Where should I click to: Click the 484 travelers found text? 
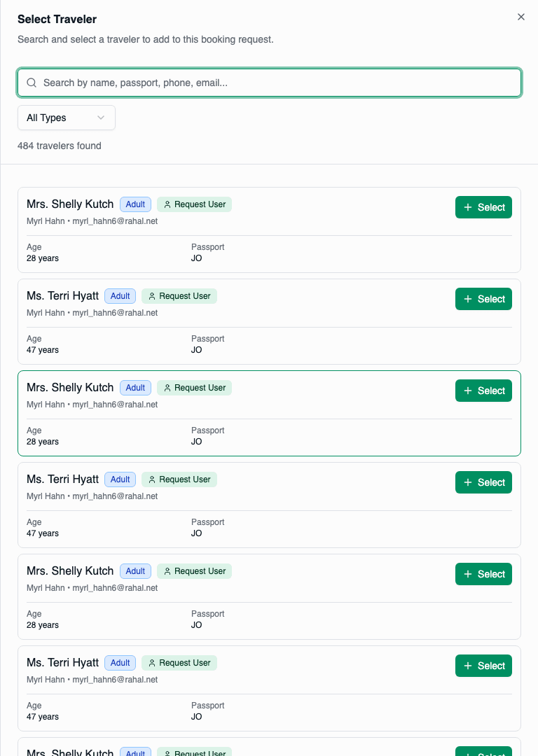pos(60,146)
